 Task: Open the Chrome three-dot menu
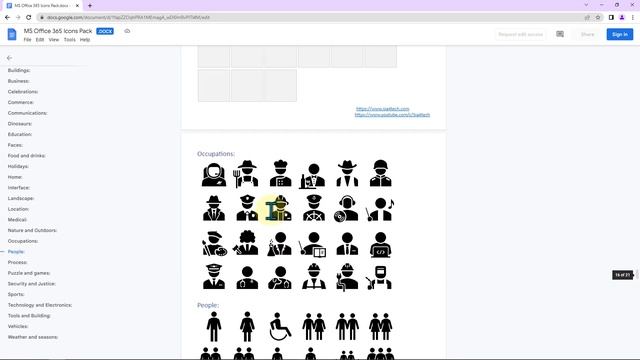click(633, 17)
